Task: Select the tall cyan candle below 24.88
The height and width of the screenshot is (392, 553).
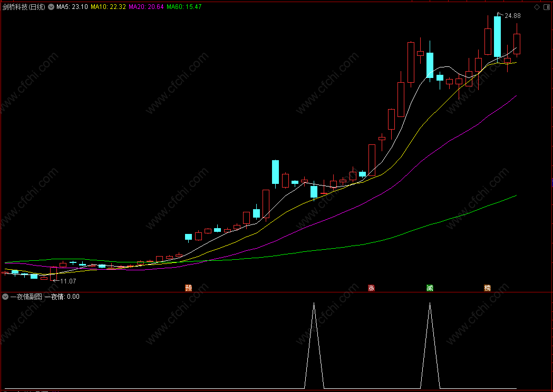Action: [497, 37]
